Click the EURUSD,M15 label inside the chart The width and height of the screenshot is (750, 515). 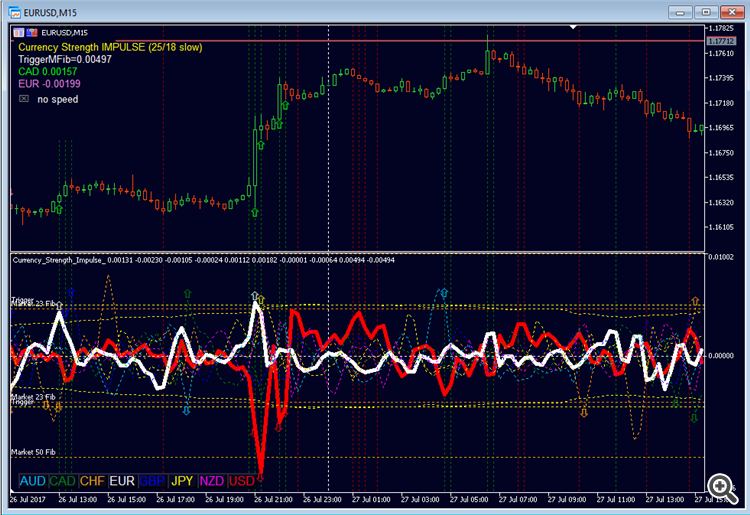pos(64,33)
